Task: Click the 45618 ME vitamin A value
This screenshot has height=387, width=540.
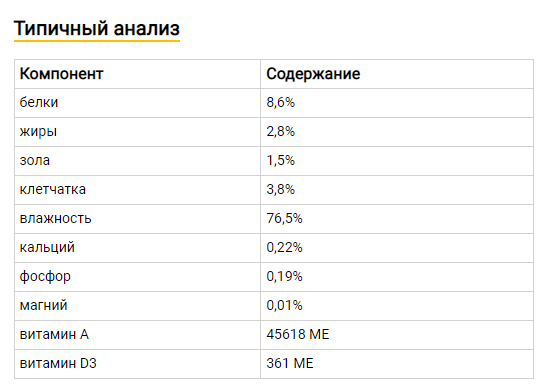Action: click(298, 335)
